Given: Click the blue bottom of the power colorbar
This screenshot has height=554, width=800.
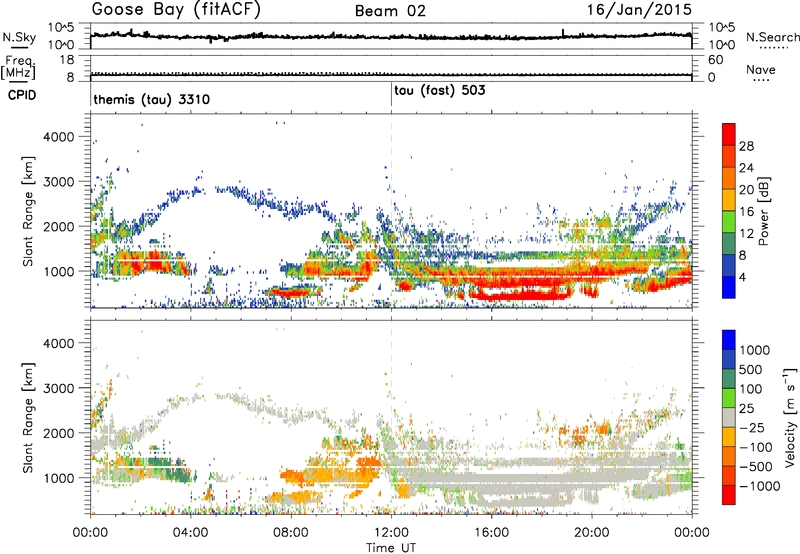Looking at the screenshot, I should pos(729,289).
